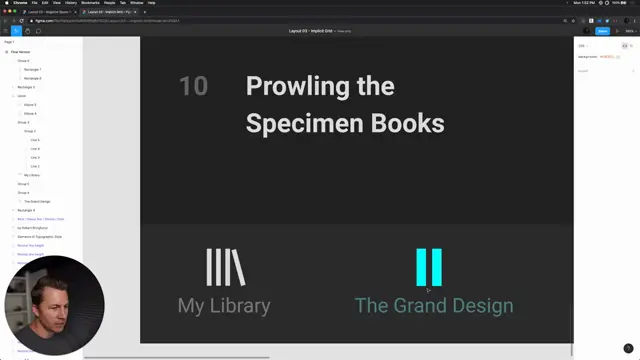This screenshot has height=360, width=640.
Task: Select the Group 2 layer
Action: tap(30, 131)
